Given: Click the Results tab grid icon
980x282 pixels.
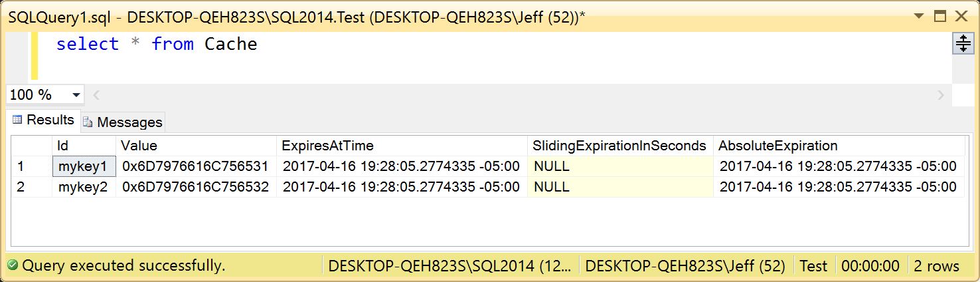Looking at the screenshot, I should [x=17, y=120].
